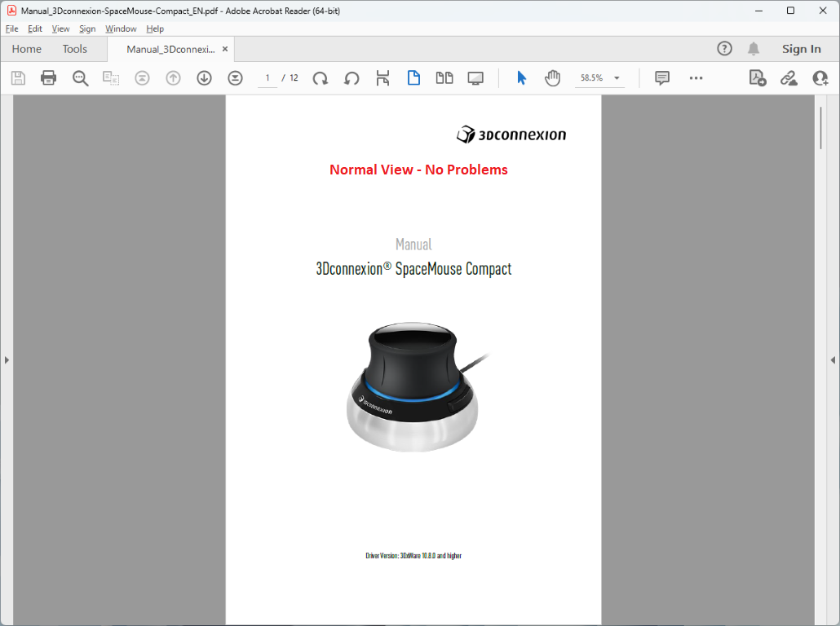Switch to the Home tab
The width and height of the screenshot is (840, 626).
point(26,49)
